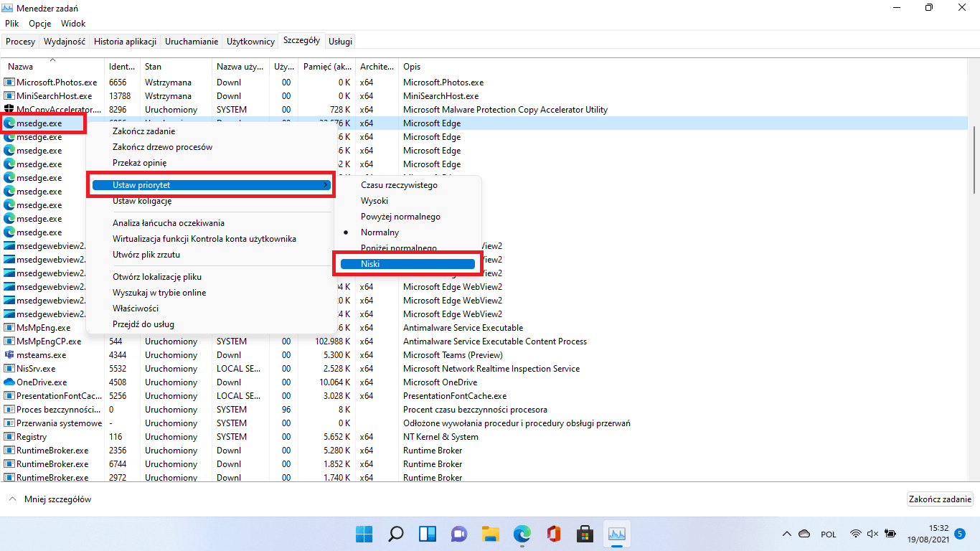The height and width of the screenshot is (551, 980).
Task: Click the OneDrive tray cloud icon
Action: [x=804, y=534]
